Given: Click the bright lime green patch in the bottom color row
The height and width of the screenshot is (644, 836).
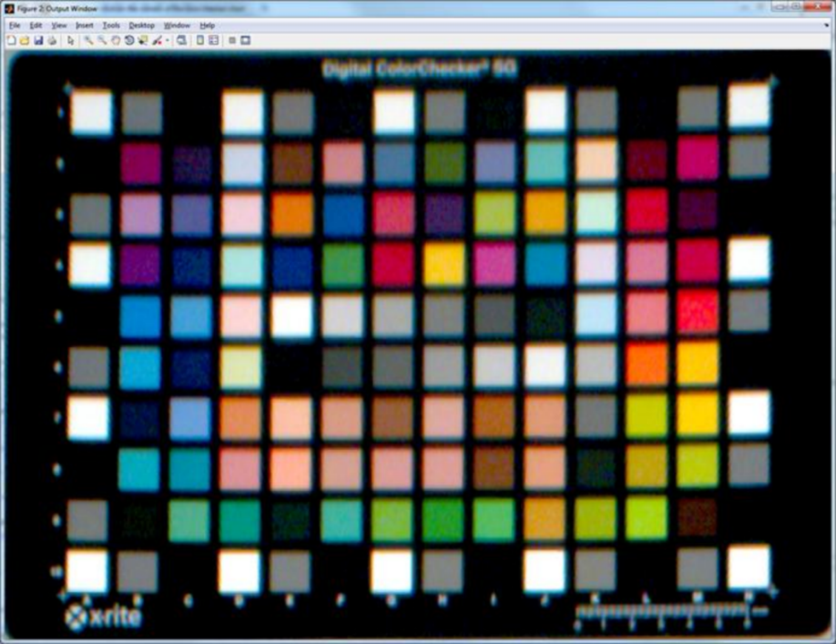Looking at the screenshot, I should coord(646,517).
